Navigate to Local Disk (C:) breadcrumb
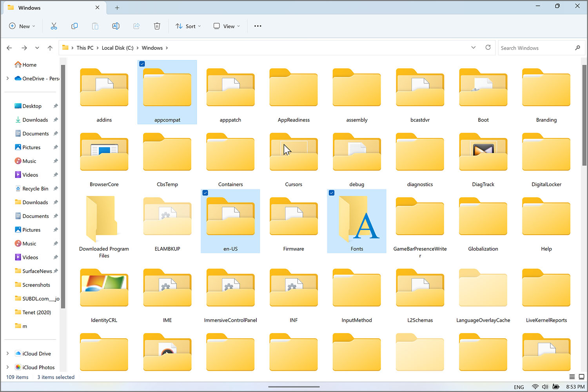 [118, 48]
